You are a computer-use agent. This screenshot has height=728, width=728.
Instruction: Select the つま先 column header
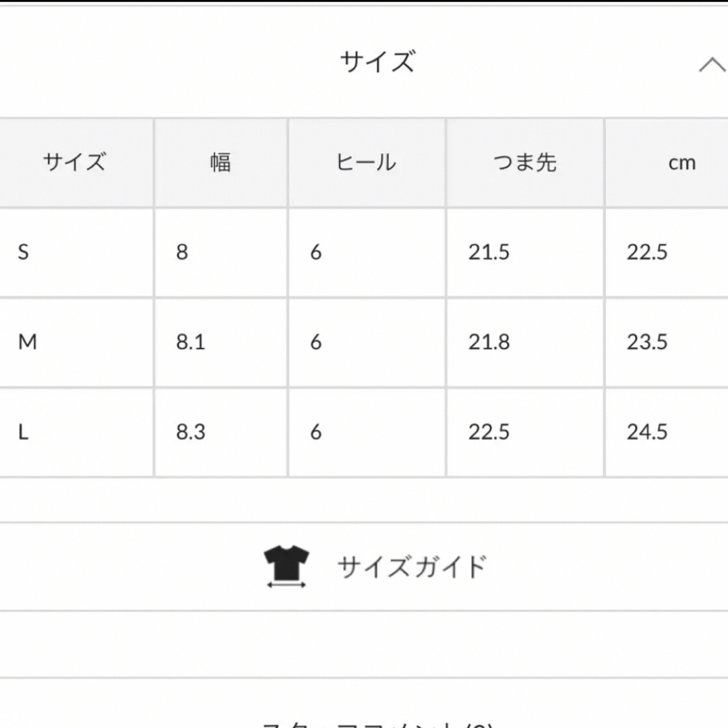(525, 162)
